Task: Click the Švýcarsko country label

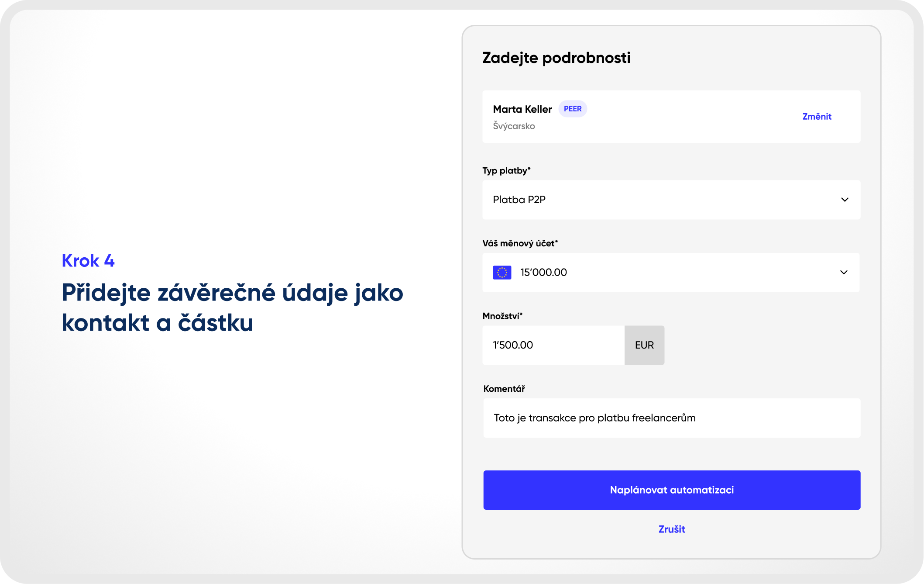Action: click(514, 126)
